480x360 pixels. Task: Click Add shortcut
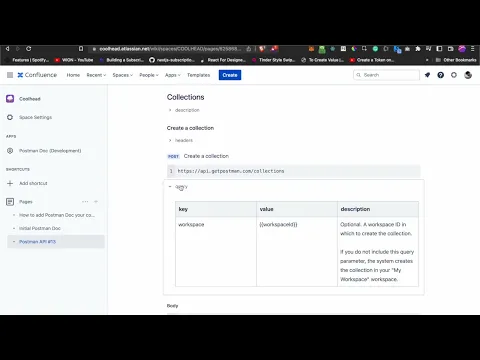(33, 183)
